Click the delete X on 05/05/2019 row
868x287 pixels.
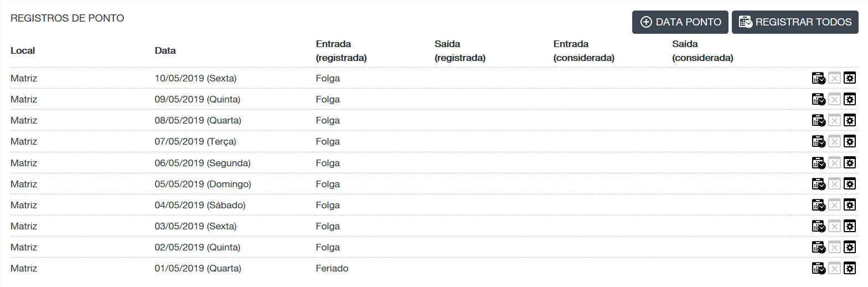pyautogui.click(x=834, y=184)
